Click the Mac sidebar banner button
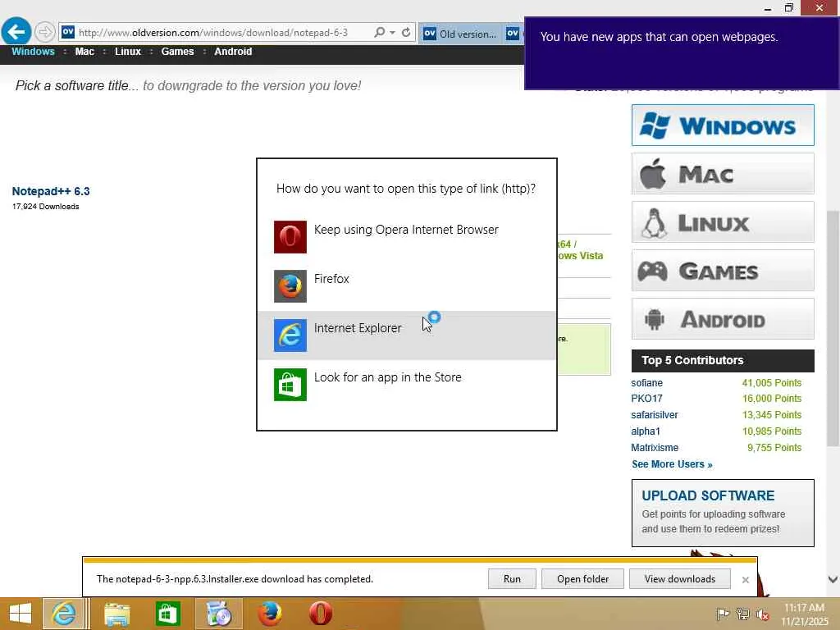Image resolution: width=840 pixels, height=630 pixels. (723, 174)
